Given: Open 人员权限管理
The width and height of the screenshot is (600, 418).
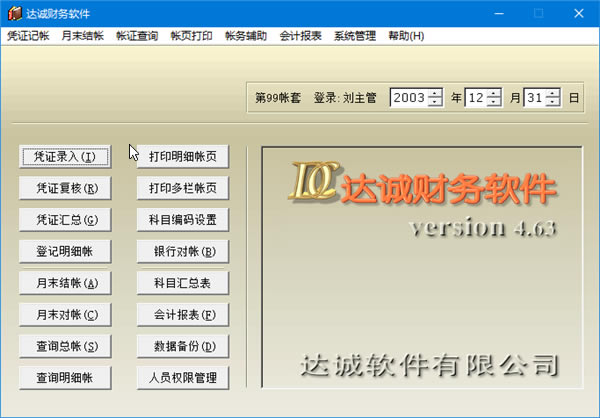Looking at the screenshot, I should point(183,378).
